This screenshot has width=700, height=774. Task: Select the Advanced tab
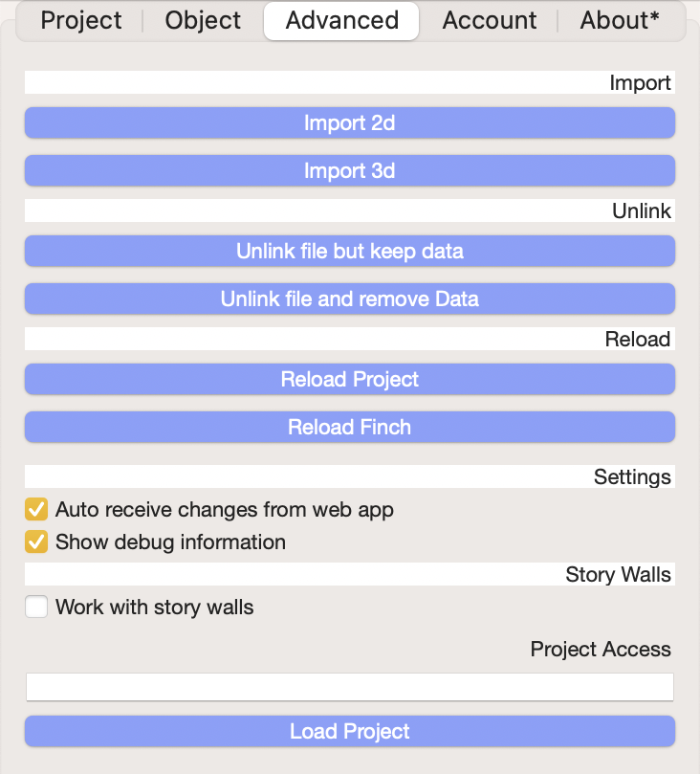tap(341, 20)
